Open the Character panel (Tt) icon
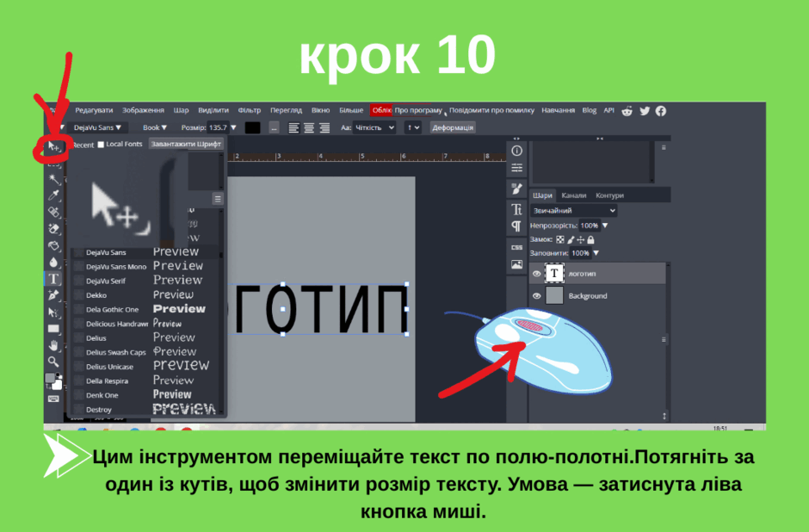Viewport: 809px width, 532px height. (x=516, y=209)
